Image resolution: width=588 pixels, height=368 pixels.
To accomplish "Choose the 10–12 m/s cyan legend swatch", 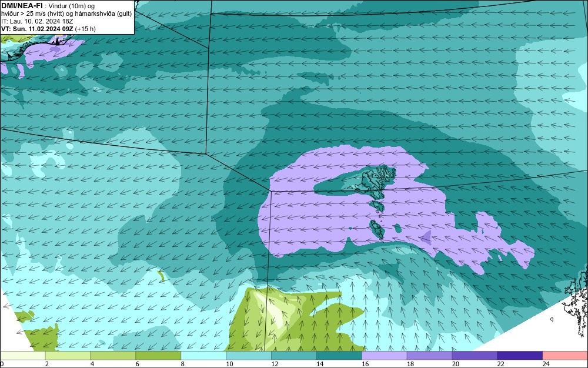I will pos(249,356).
